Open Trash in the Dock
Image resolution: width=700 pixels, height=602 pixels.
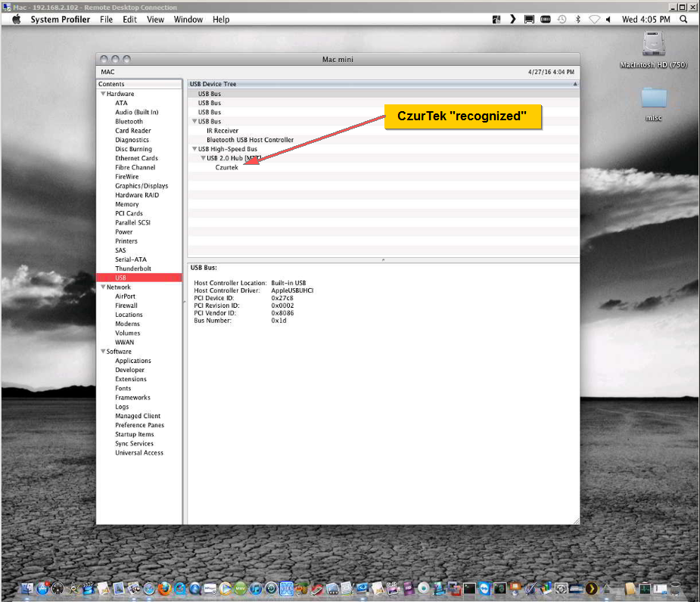pyautogui.click(x=676, y=588)
